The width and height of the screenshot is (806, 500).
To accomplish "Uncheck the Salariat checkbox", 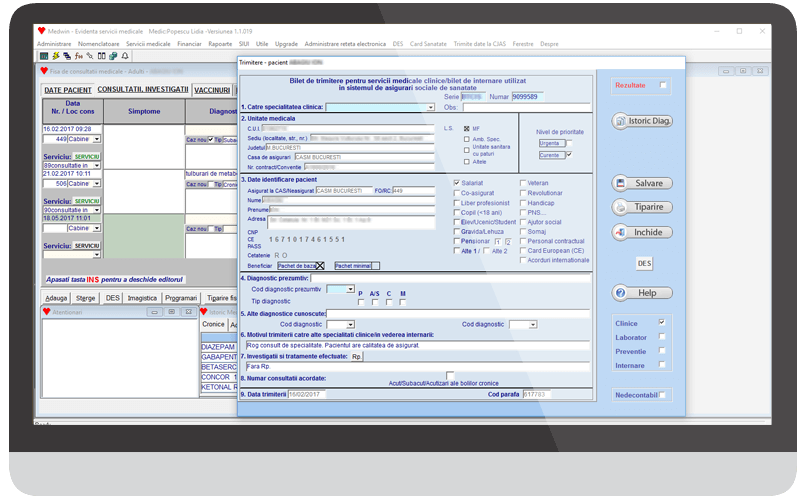I will click(456, 182).
